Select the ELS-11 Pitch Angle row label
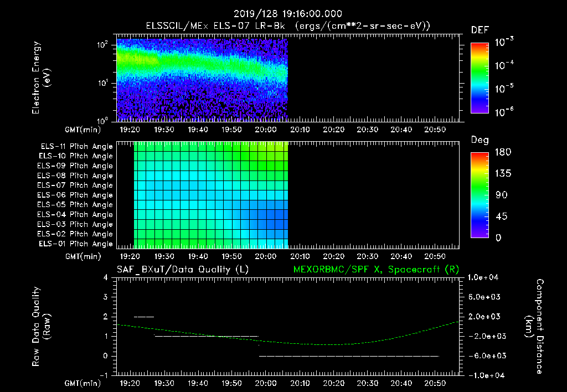This screenshot has height=392, width=567. tap(76, 147)
